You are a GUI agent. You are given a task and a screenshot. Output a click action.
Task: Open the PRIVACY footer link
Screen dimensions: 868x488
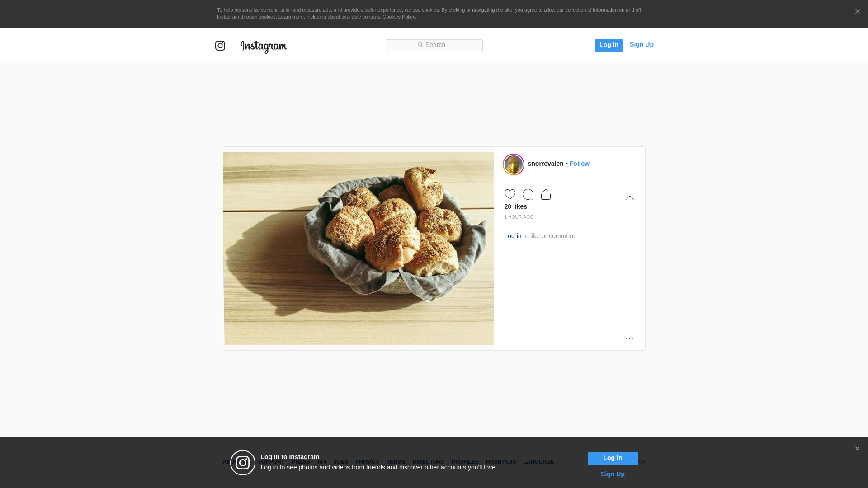[367, 462]
